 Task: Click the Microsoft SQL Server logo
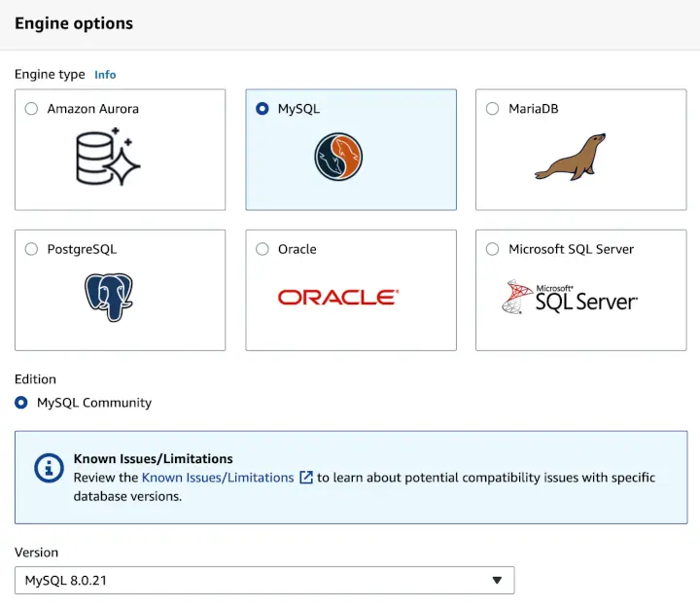[570, 297]
